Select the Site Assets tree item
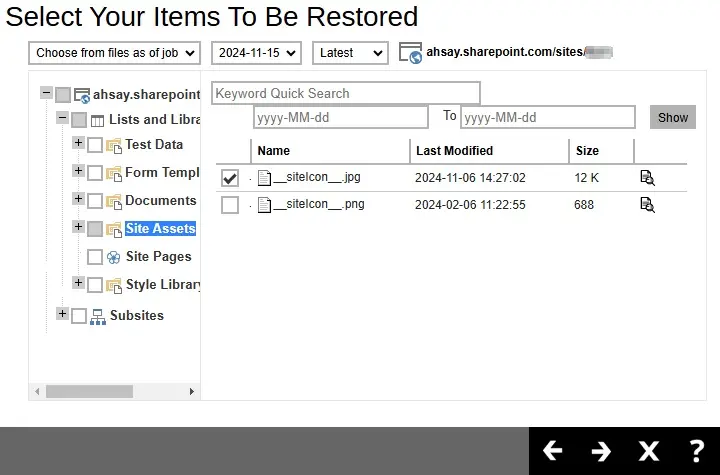The width and height of the screenshot is (720, 475). tap(160, 228)
